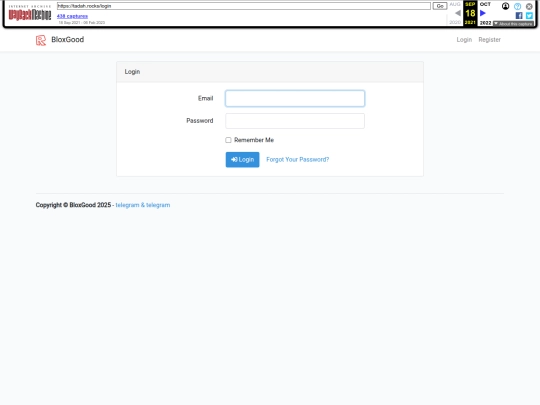The width and height of the screenshot is (540, 405).
Task: Open Login in navbar
Action: click(x=464, y=40)
